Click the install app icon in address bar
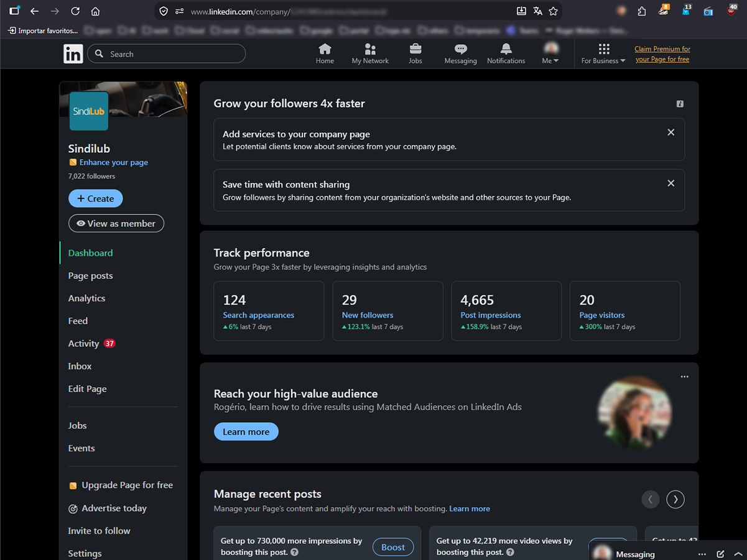The height and width of the screenshot is (560, 747). tap(521, 11)
